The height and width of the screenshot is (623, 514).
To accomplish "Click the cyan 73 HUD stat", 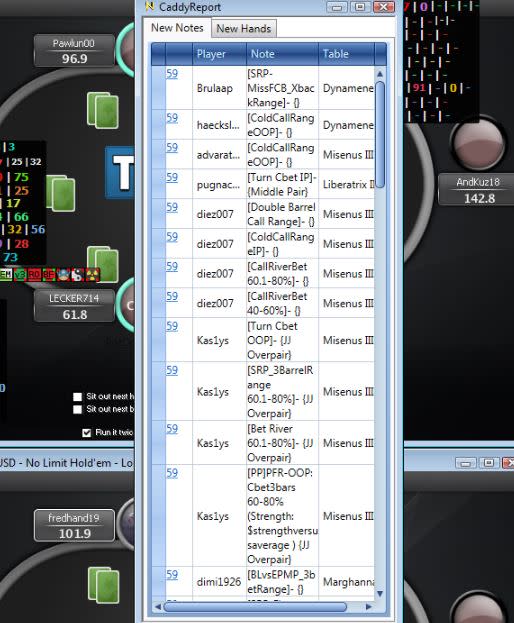I will [11, 257].
